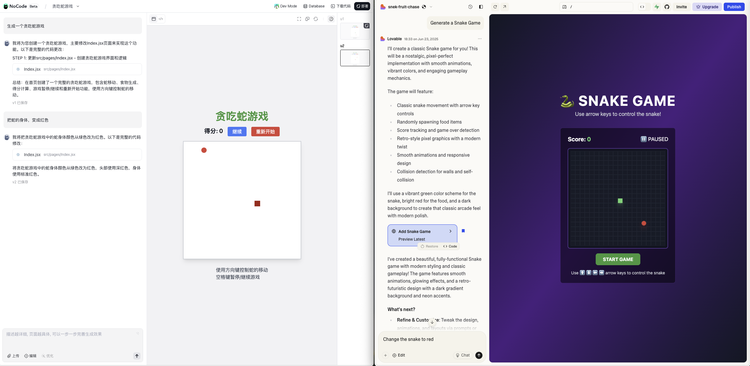Click the fullscreen icon above NoCode preview
750x366 pixels.
(x=299, y=19)
